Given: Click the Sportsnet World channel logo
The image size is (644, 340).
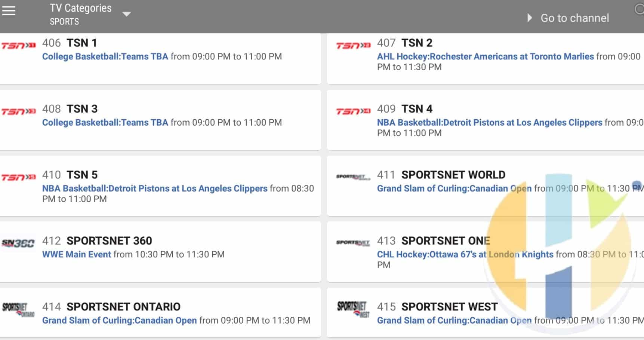Looking at the screenshot, I should point(353,177).
